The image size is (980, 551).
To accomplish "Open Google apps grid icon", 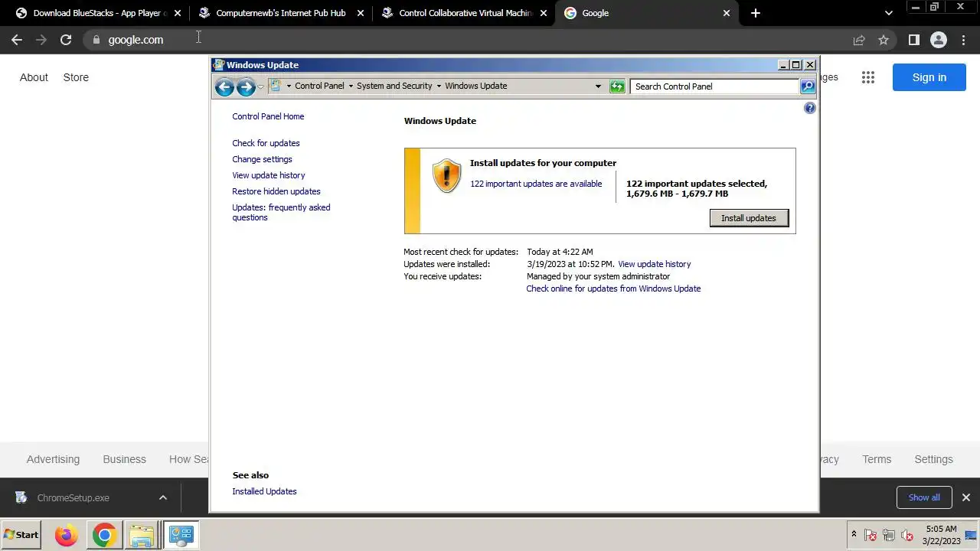I will point(867,77).
